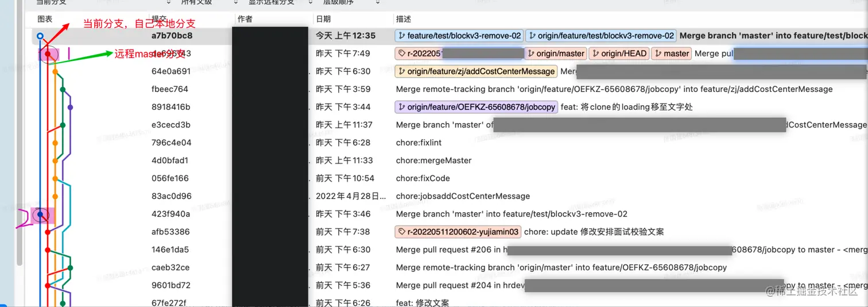This screenshot has height=307, width=868.
Task: Click the date 昨天 下午6:30
Action: click(x=343, y=71)
